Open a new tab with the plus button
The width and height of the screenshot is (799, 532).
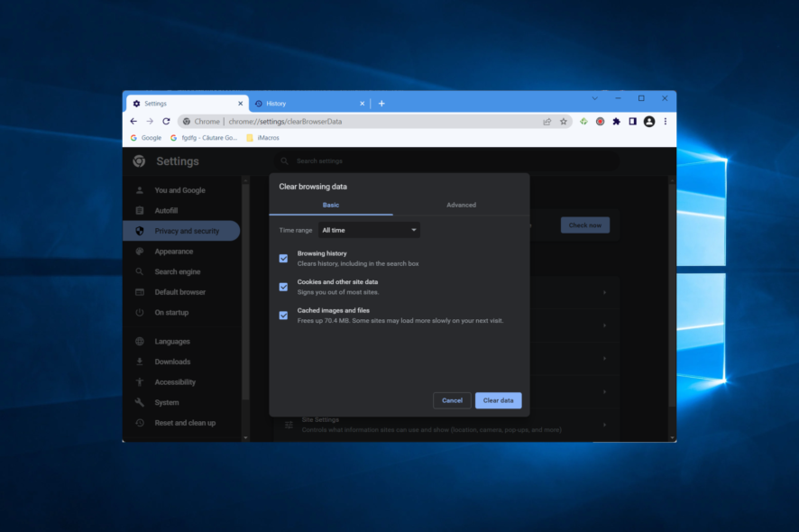pyautogui.click(x=381, y=104)
